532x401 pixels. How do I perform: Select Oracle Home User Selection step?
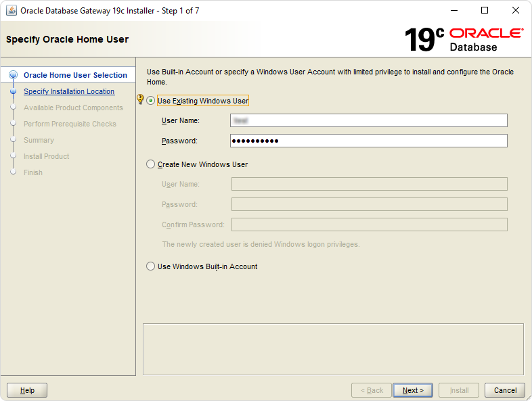[75, 75]
